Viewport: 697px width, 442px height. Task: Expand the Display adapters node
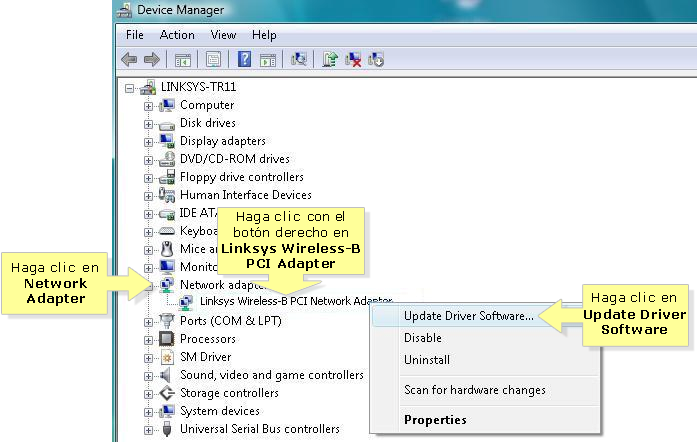click(x=148, y=142)
